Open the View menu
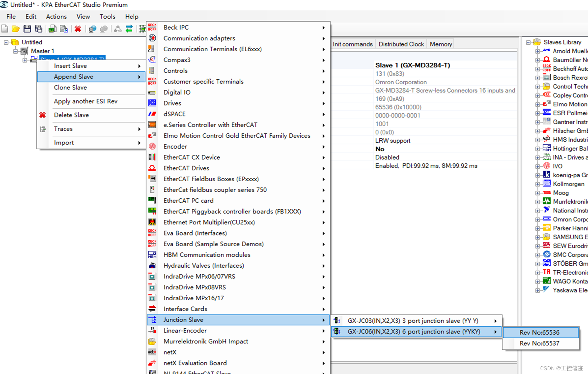The width and height of the screenshot is (588, 374). pyautogui.click(x=83, y=16)
